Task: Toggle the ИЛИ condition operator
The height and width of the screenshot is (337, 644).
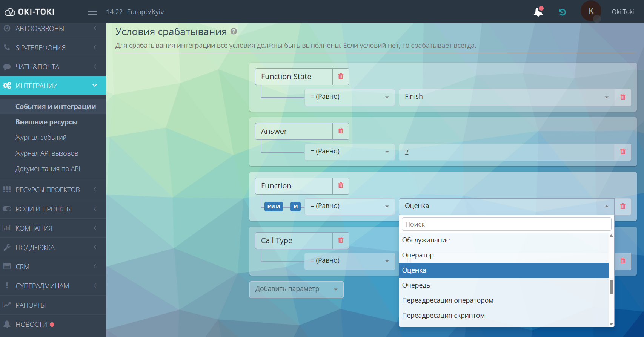Action: coord(274,207)
